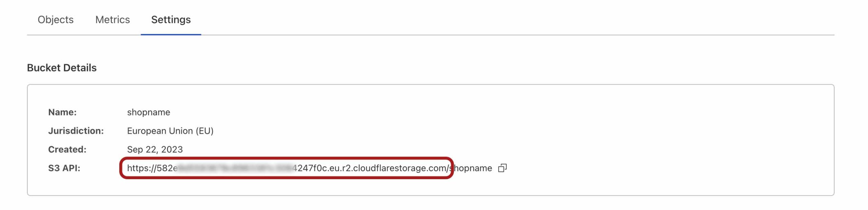Copy the S3 API URL with the clipboard icon
868x210 pixels.
click(x=502, y=168)
